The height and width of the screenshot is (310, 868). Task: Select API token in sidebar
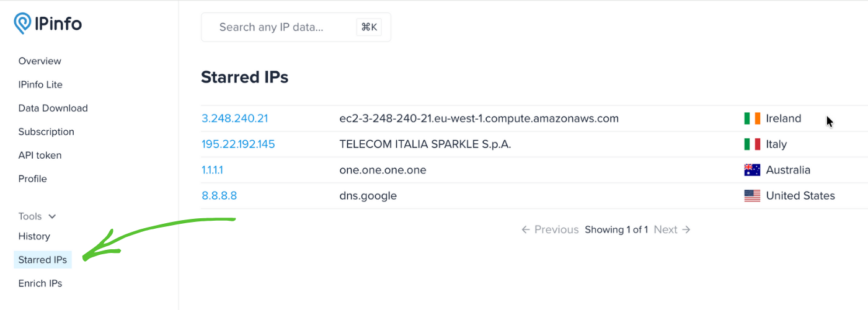40,155
